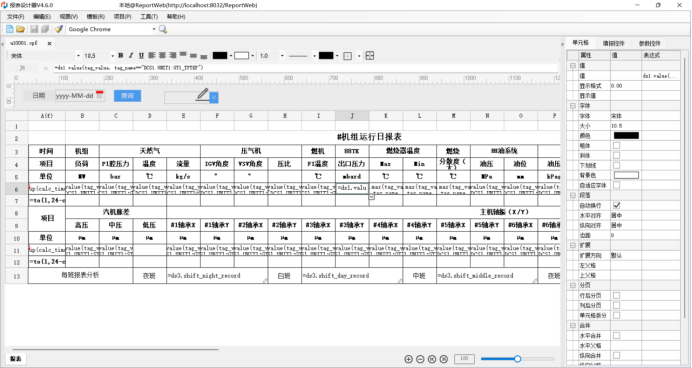Click the save disk icon
The width and height of the screenshot is (692, 368).
pos(34,29)
